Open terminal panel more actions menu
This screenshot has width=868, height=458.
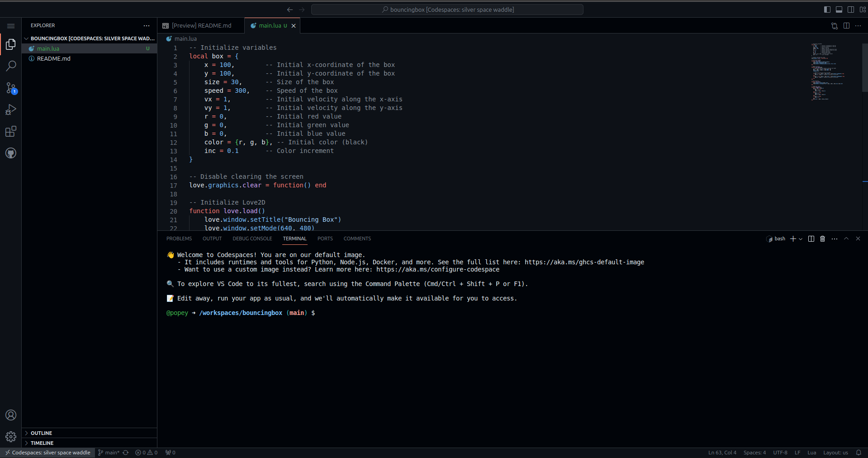tap(835, 239)
